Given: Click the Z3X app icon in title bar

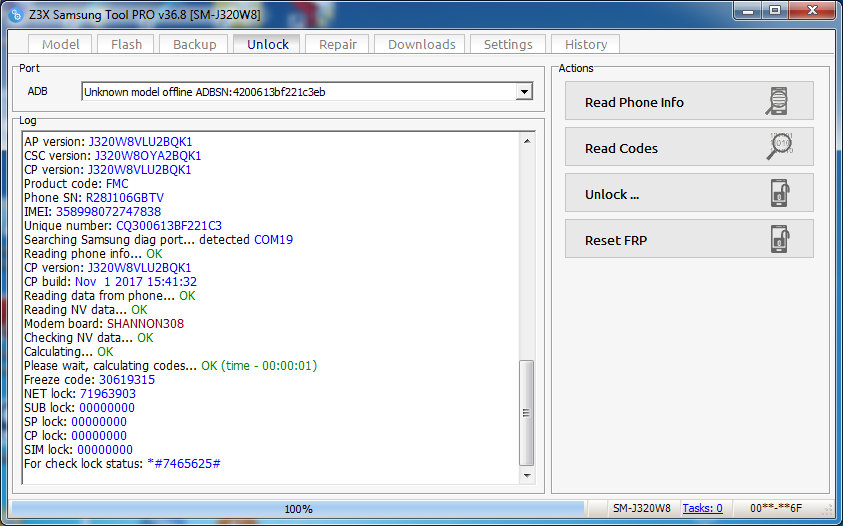Looking at the screenshot, I should [17, 15].
